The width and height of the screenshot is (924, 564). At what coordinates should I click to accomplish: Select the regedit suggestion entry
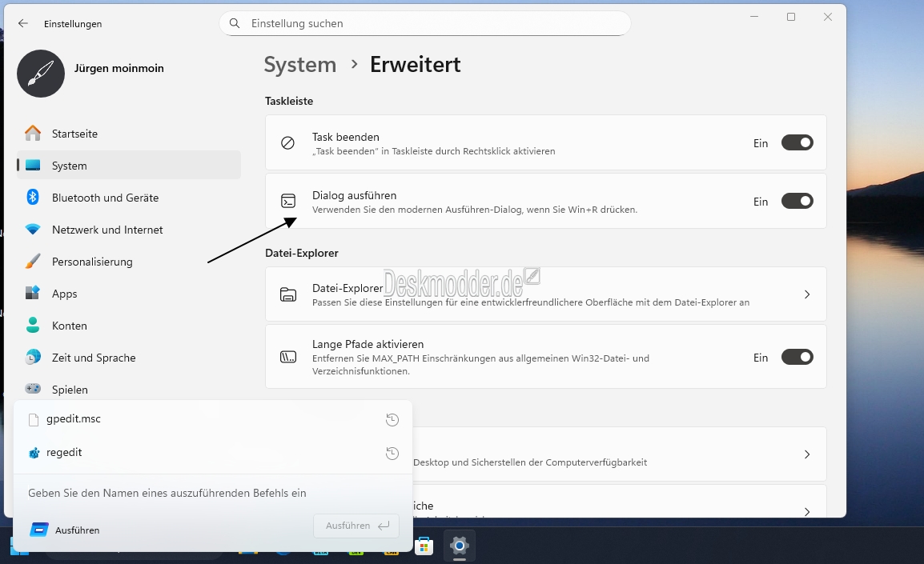64,453
